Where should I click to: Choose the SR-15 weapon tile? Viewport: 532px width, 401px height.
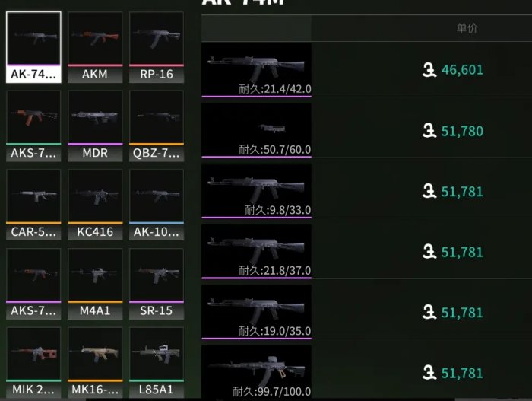(x=157, y=284)
